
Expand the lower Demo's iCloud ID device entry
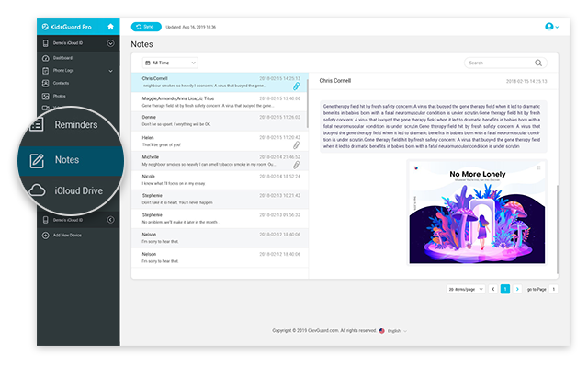(110, 220)
